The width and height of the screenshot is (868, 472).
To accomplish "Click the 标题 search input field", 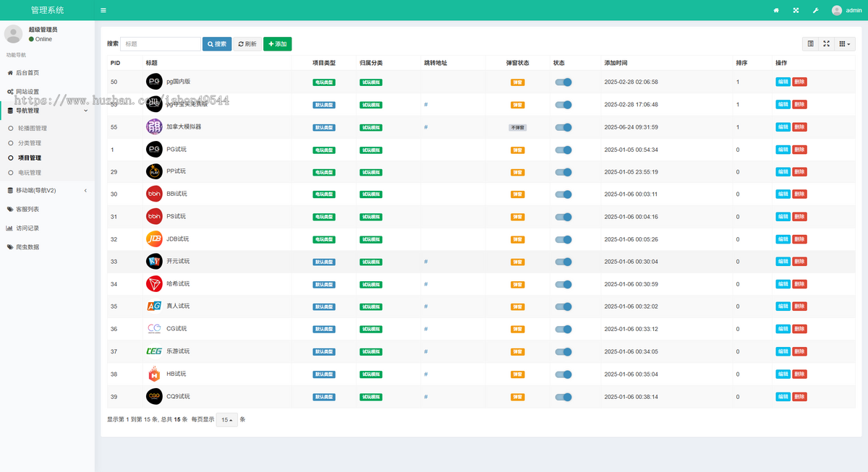I will 161,44.
